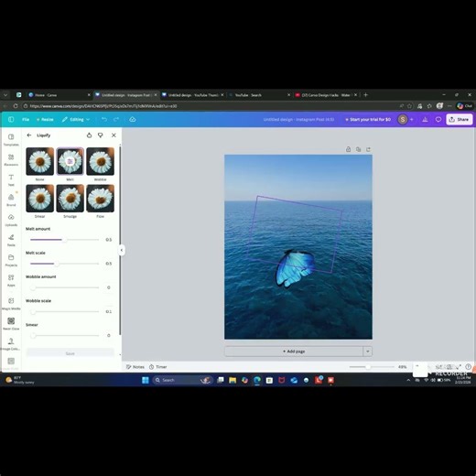Viewport: 476px width, 476px height.
Task: Open File Explorer from the taskbar
Action: 233,380
